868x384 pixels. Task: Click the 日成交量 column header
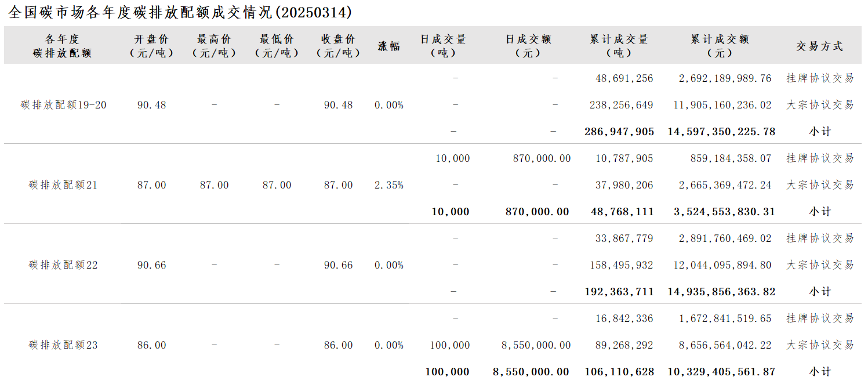443,46
